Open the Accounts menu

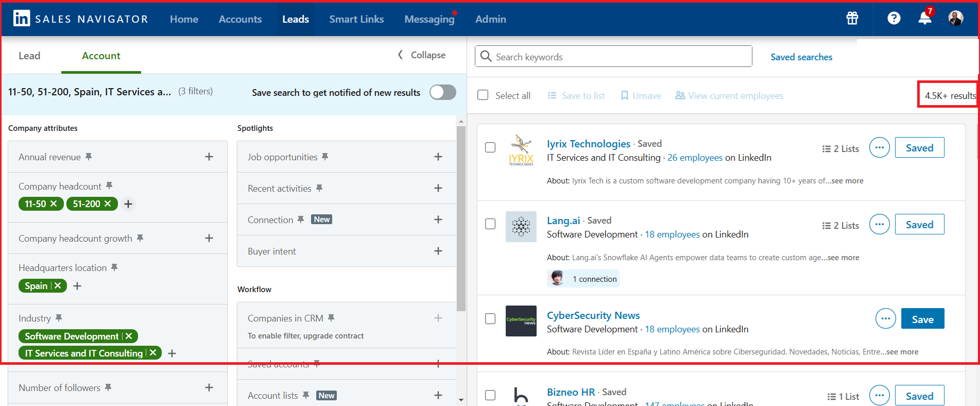[x=240, y=19]
